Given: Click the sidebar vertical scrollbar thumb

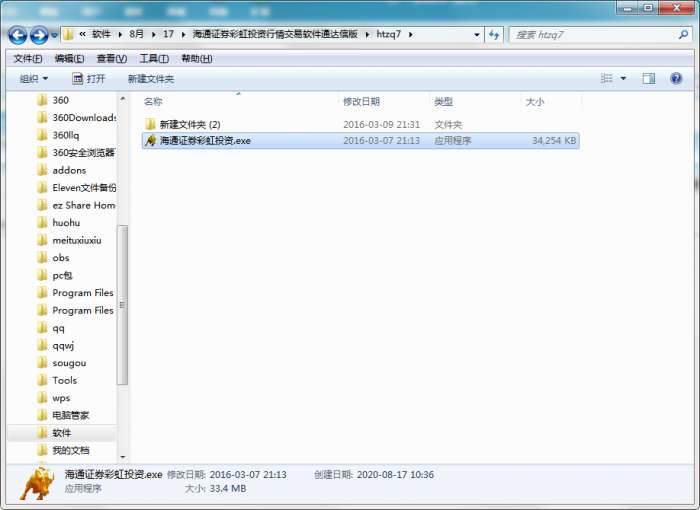Looking at the screenshot, I should coord(123,305).
